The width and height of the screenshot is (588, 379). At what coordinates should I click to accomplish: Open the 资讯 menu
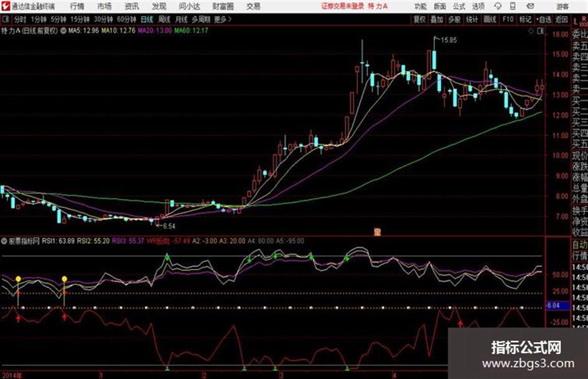[x=132, y=6]
